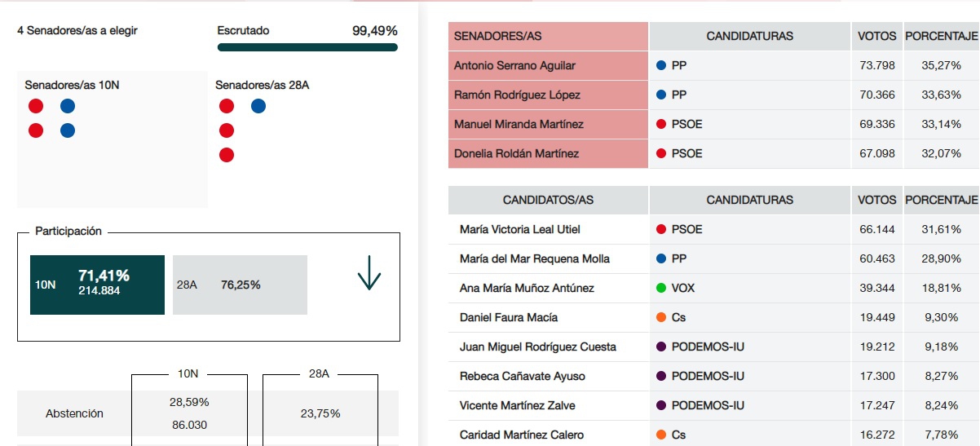Click the Abstención row label

pyautogui.click(x=74, y=413)
